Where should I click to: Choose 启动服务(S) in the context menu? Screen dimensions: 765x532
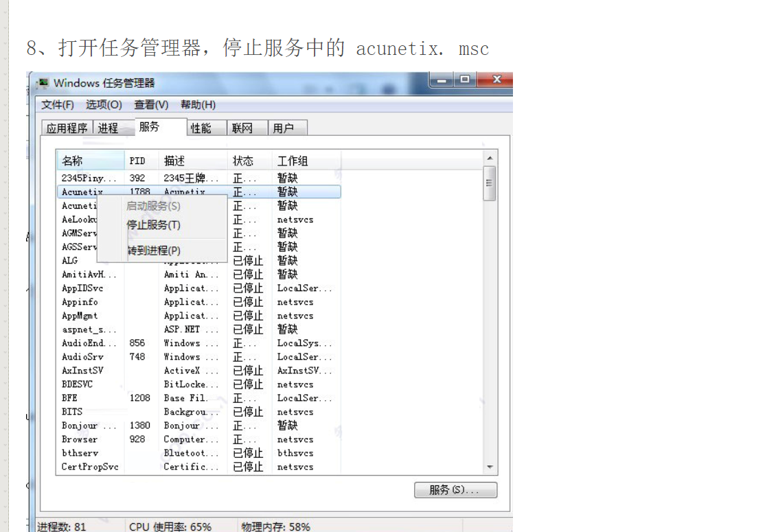163,206
